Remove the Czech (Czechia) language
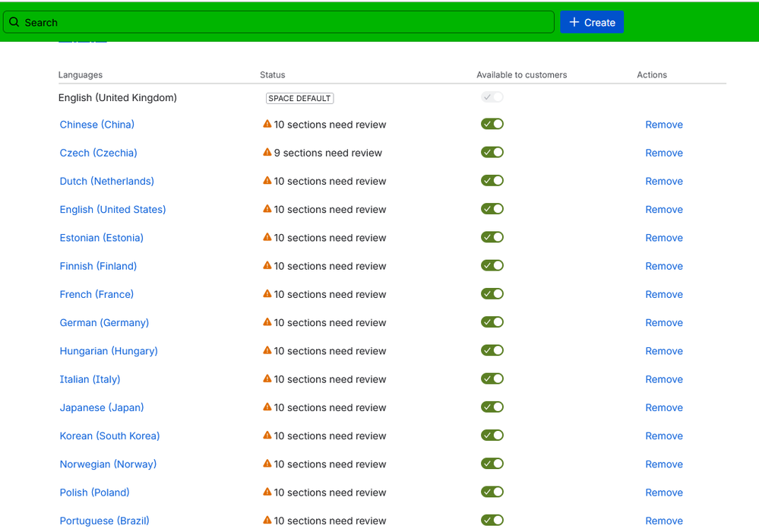759x532 pixels. tap(664, 153)
